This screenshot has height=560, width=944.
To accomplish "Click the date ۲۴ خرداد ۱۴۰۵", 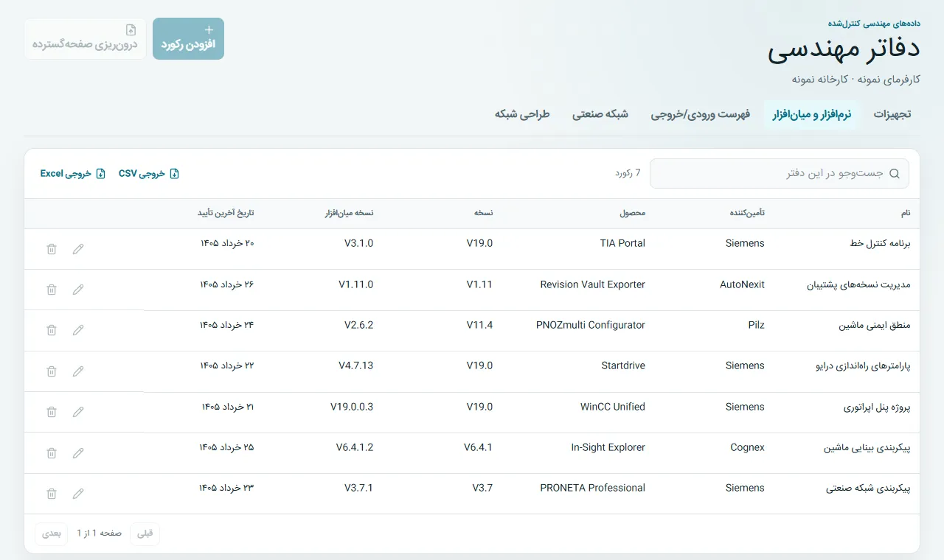I will coord(226,325).
